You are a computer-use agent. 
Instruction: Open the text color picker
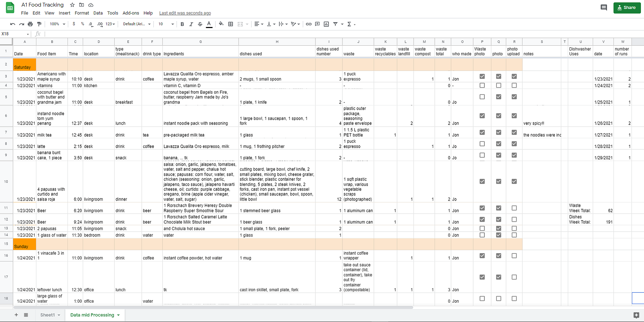(x=209, y=24)
